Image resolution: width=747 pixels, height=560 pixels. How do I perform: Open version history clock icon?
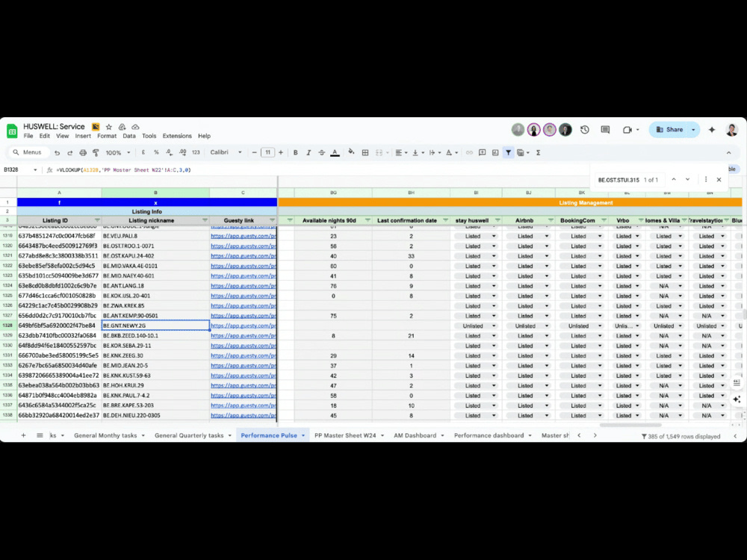tap(585, 129)
